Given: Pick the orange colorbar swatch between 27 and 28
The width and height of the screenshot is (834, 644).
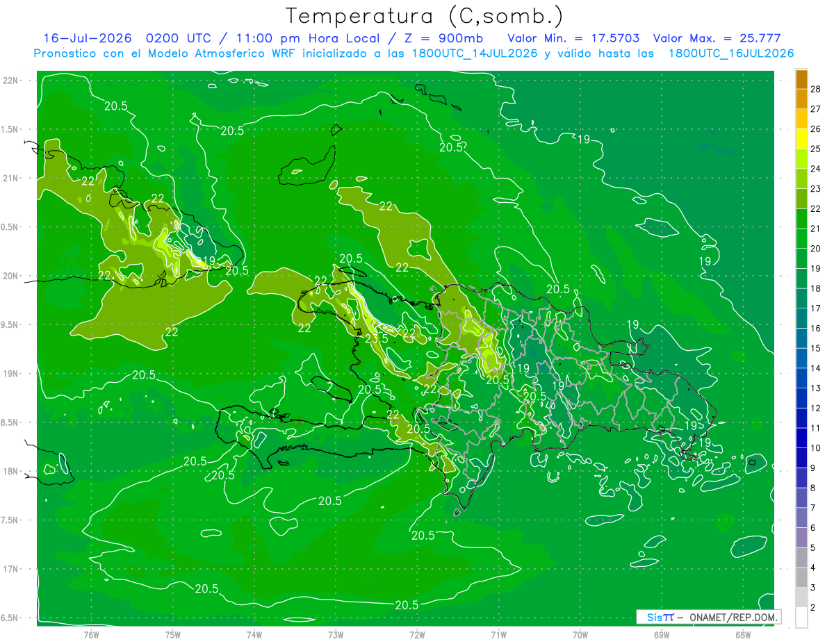Looking at the screenshot, I should pos(801,99).
